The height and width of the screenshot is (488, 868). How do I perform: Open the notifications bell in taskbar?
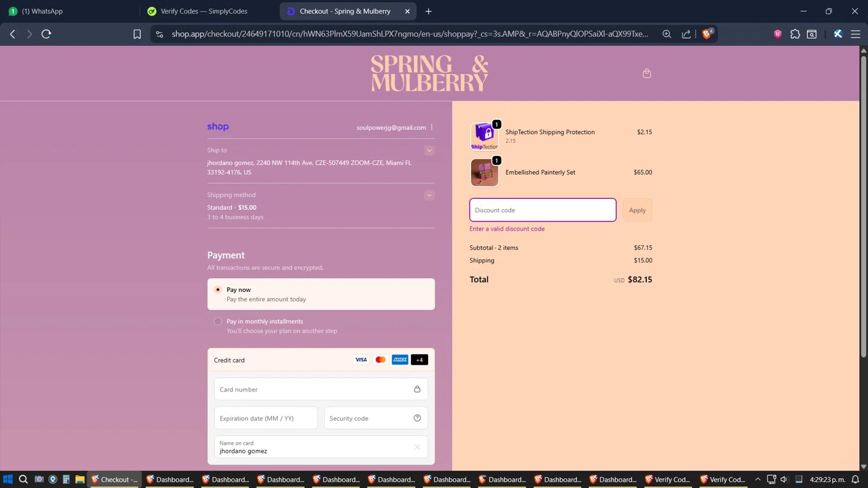pos(855,479)
